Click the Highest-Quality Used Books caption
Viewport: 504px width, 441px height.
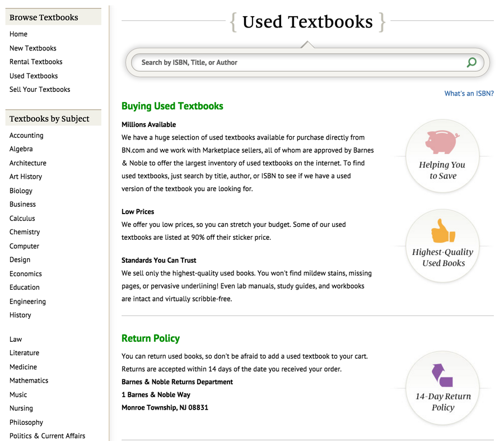[443, 257]
